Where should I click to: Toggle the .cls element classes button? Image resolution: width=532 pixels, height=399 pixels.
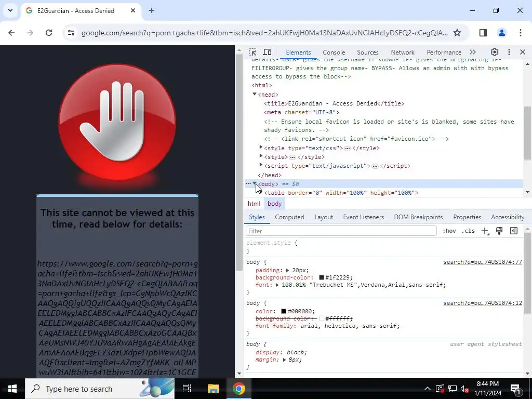pos(468,231)
